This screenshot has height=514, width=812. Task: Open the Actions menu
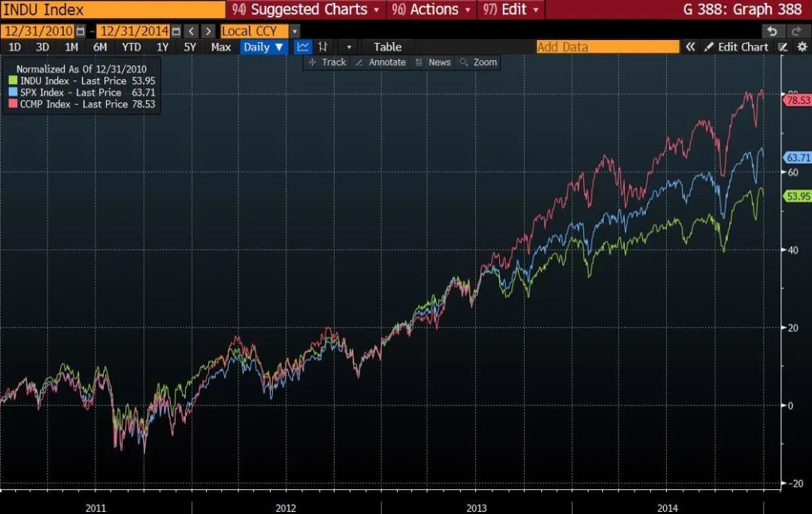431,9
